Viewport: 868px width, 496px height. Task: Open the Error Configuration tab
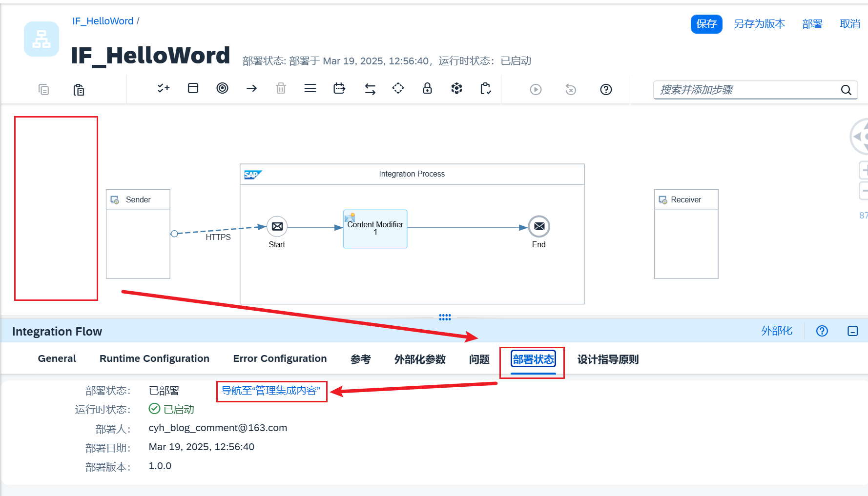point(280,358)
